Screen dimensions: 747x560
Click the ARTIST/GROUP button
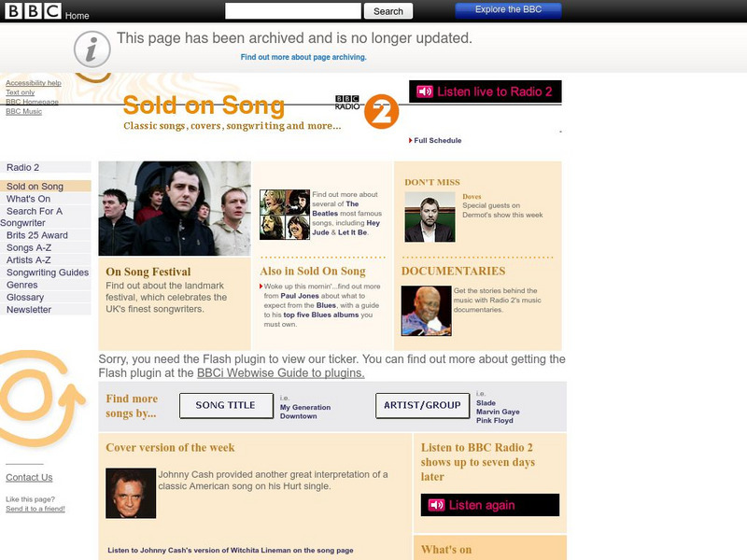[x=423, y=406]
